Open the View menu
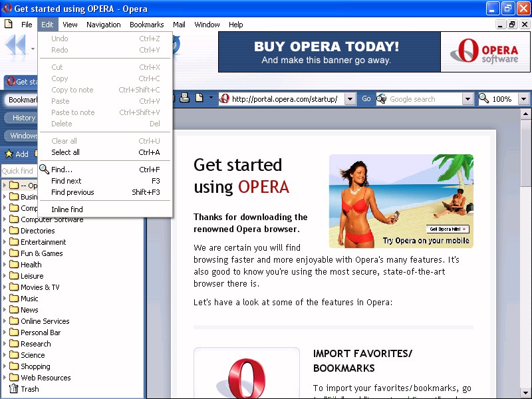This screenshot has width=532, height=399. coord(70,25)
